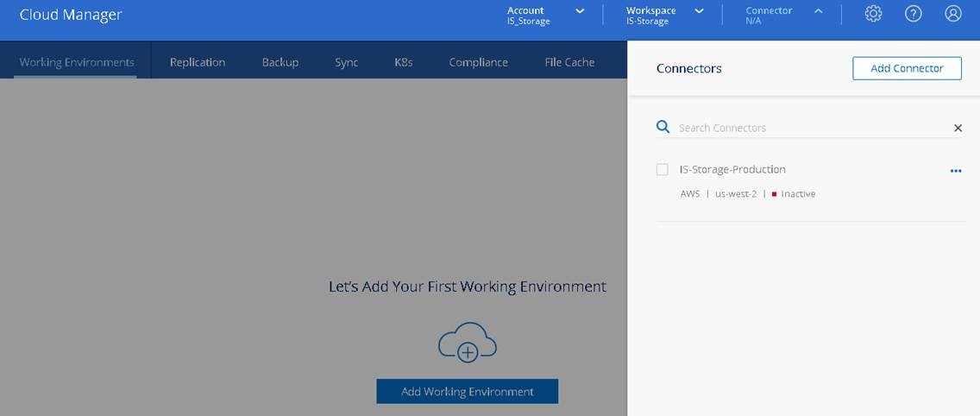Expand the Account dropdown
Image resolution: width=980 pixels, height=416 pixels.
pyautogui.click(x=580, y=11)
